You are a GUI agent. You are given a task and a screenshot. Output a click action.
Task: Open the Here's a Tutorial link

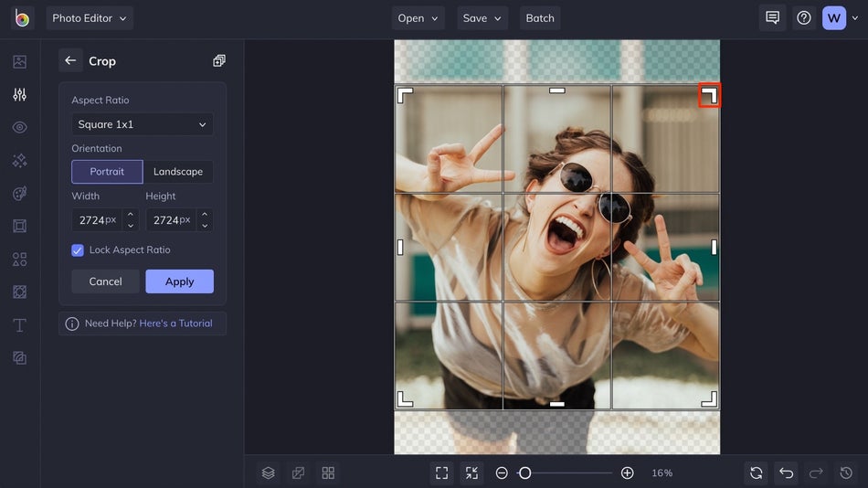pos(175,324)
